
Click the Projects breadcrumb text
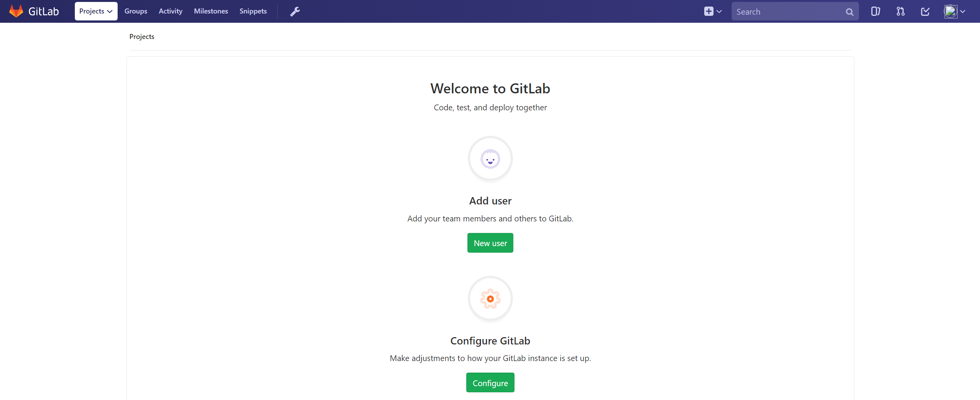coord(142,37)
